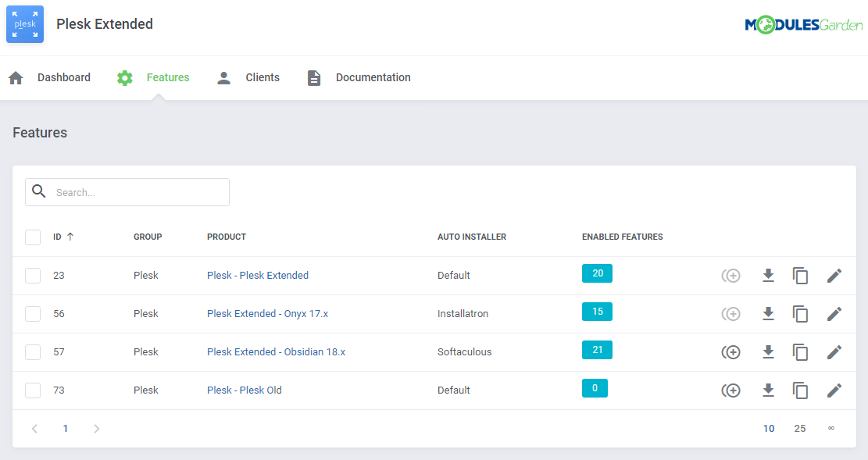
Task: Click add-features icon for Plesk Old row
Action: point(730,390)
